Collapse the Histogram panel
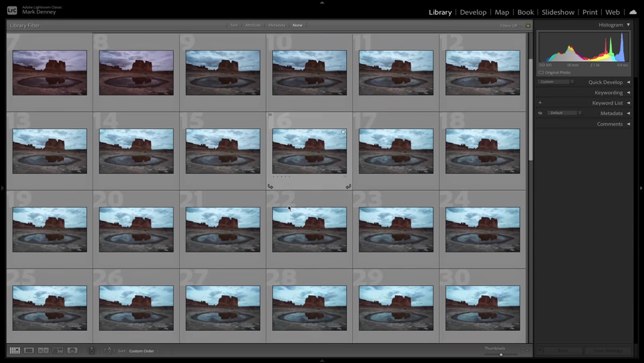 pyautogui.click(x=628, y=25)
